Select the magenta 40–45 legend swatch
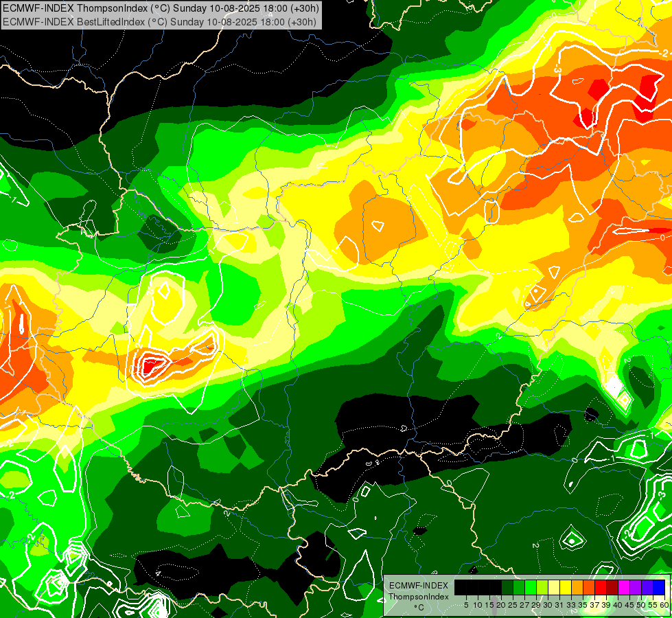Image resolution: width=672 pixels, height=618 pixels. point(624,587)
